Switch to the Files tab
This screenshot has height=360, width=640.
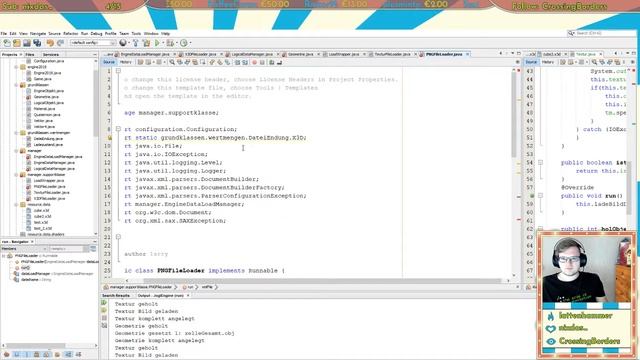point(30,54)
